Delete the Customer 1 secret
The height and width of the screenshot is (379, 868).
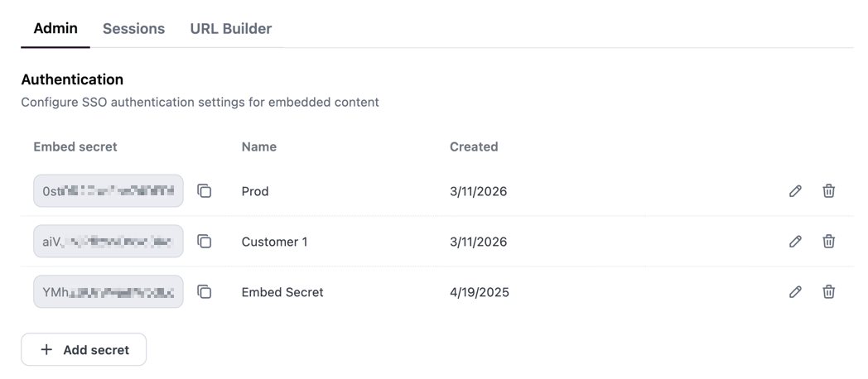(x=828, y=242)
